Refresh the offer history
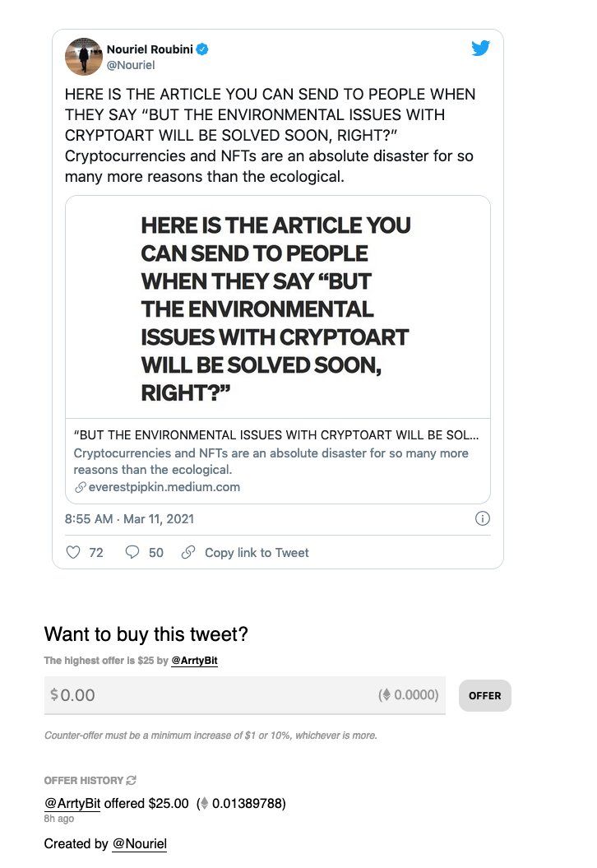This screenshot has width=597, height=868. tap(131, 780)
